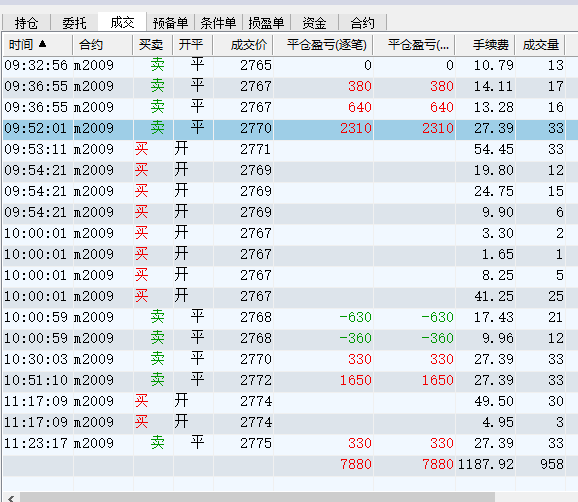Click the fee 17.43
This screenshot has height=502, width=578.
494,318
